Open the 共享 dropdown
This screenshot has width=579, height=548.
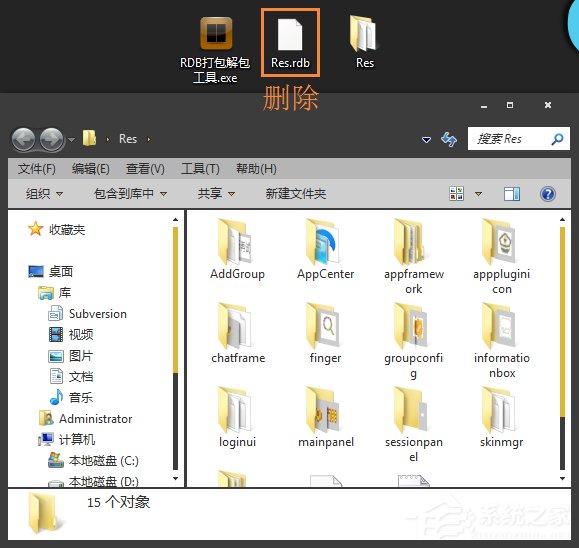(x=216, y=193)
